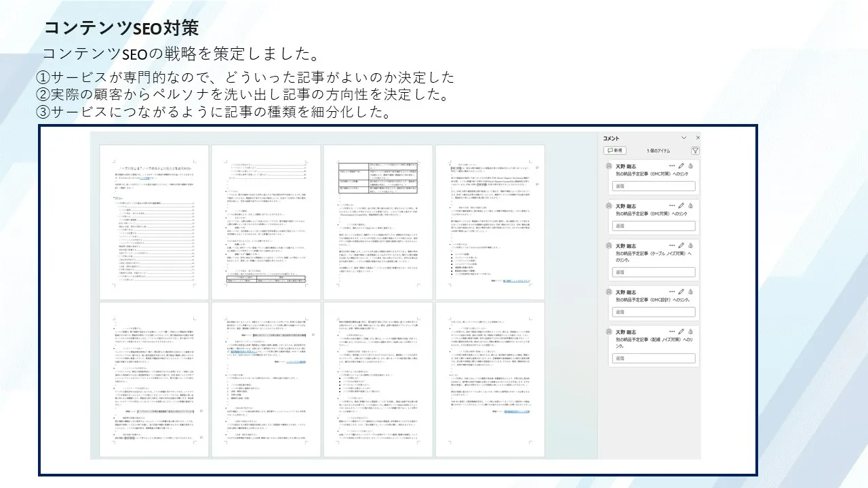This screenshot has height=488, width=868.
Task: Close the コメント pane
Action: (x=698, y=138)
